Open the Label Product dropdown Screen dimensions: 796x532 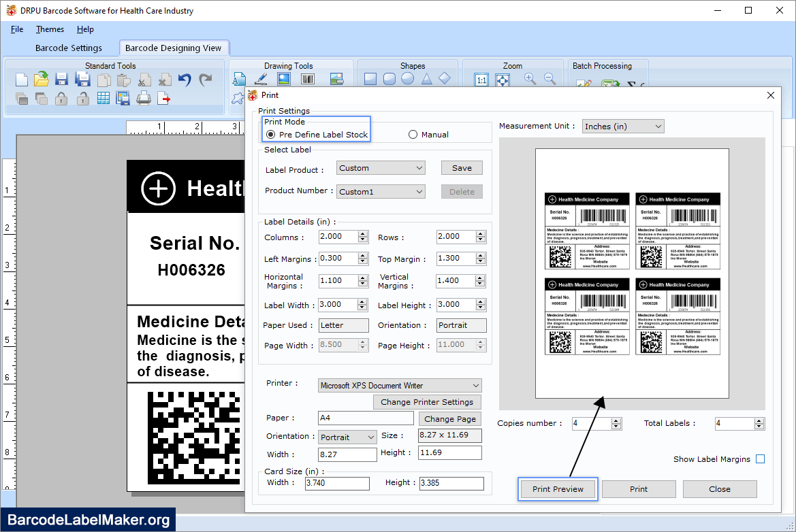[x=419, y=167]
